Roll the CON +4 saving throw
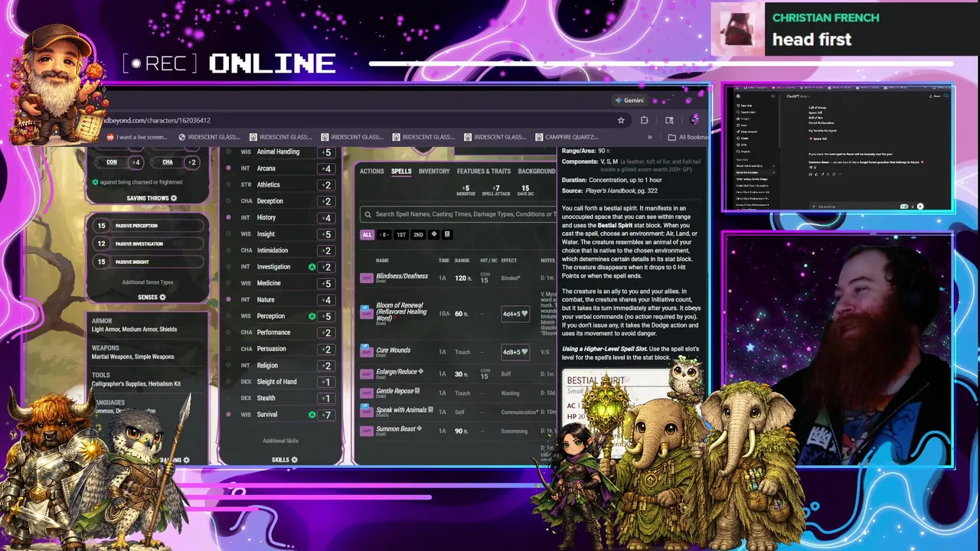The width and height of the screenshot is (980, 551). click(136, 162)
